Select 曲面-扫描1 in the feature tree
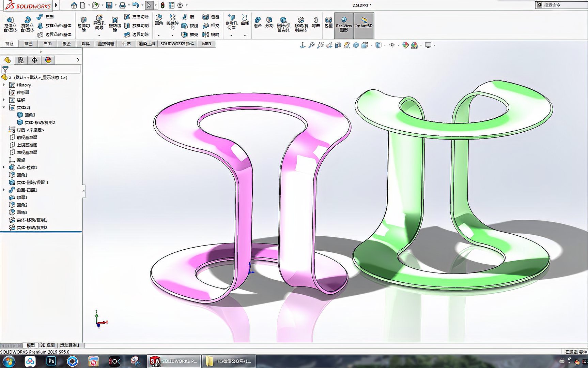 [x=27, y=190]
